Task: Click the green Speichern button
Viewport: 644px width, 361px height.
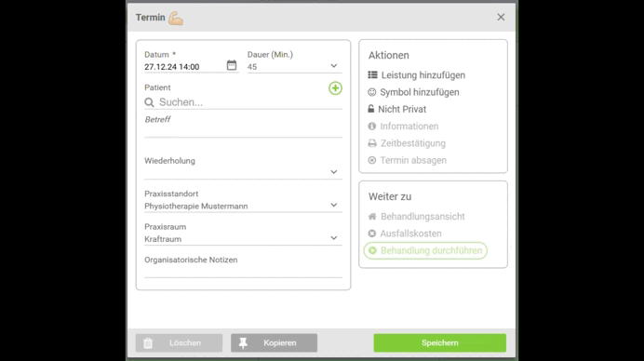Action: point(440,342)
